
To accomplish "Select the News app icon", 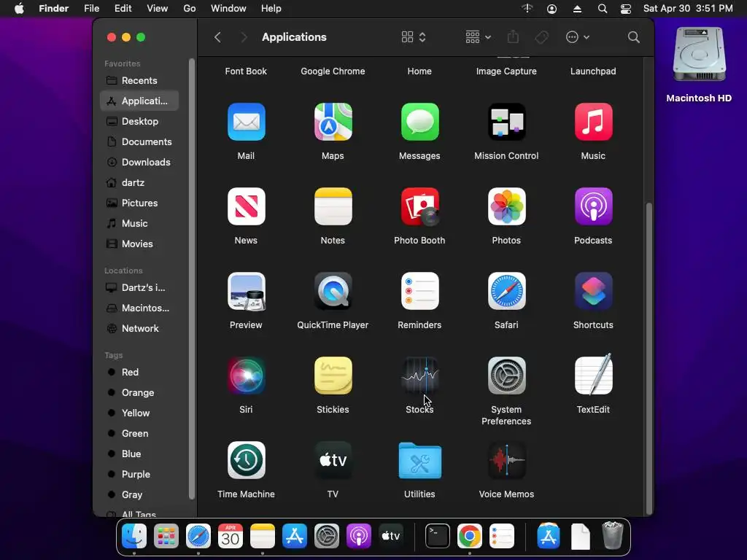I will [x=247, y=206].
